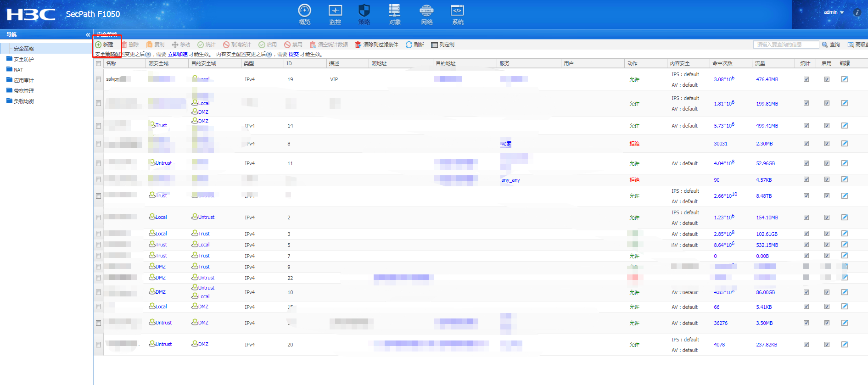Screen dimensions: 868x385
Task: Click the 查询 search button
Action: click(831, 45)
